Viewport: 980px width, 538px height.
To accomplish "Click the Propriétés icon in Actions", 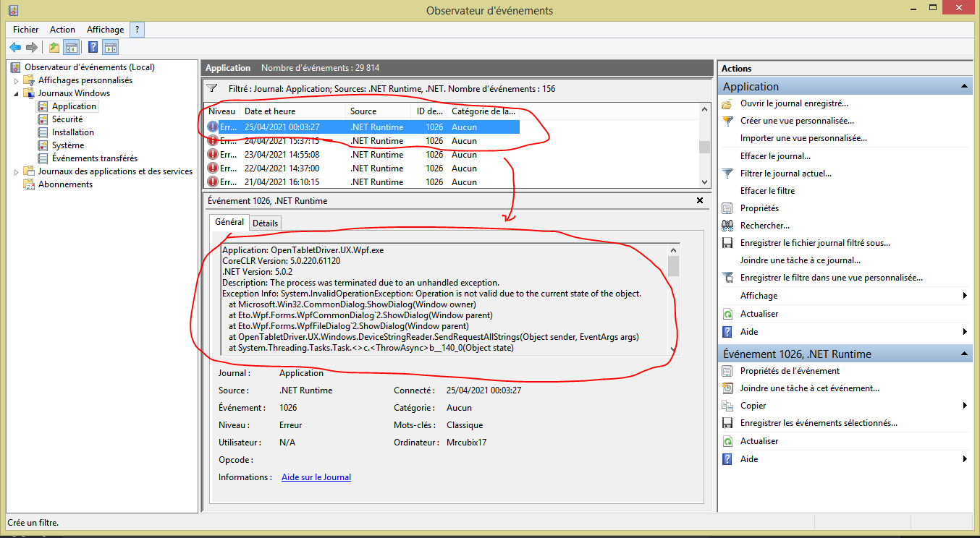I will pyautogui.click(x=727, y=208).
